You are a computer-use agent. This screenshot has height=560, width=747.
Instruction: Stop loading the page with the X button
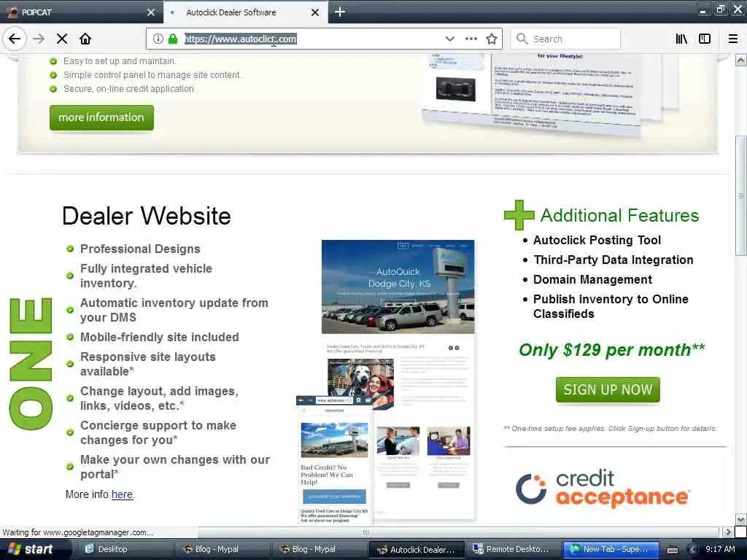62,39
